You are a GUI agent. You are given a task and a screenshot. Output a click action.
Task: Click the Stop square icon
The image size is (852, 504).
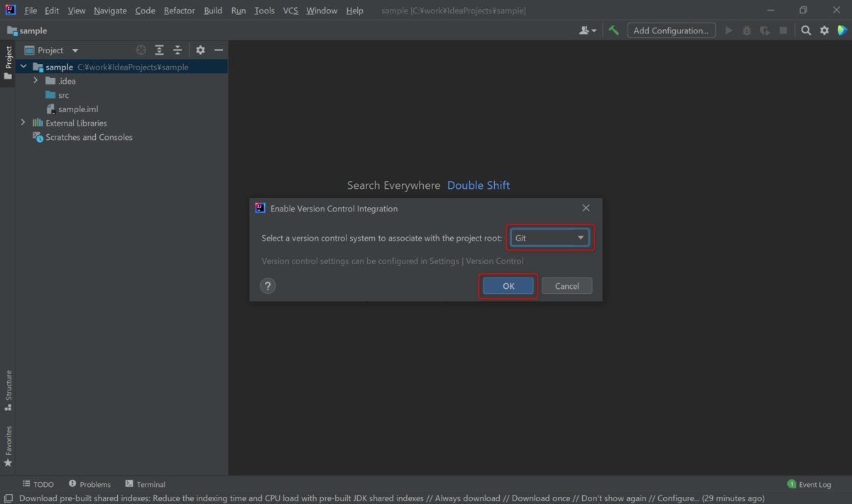click(x=783, y=31)
